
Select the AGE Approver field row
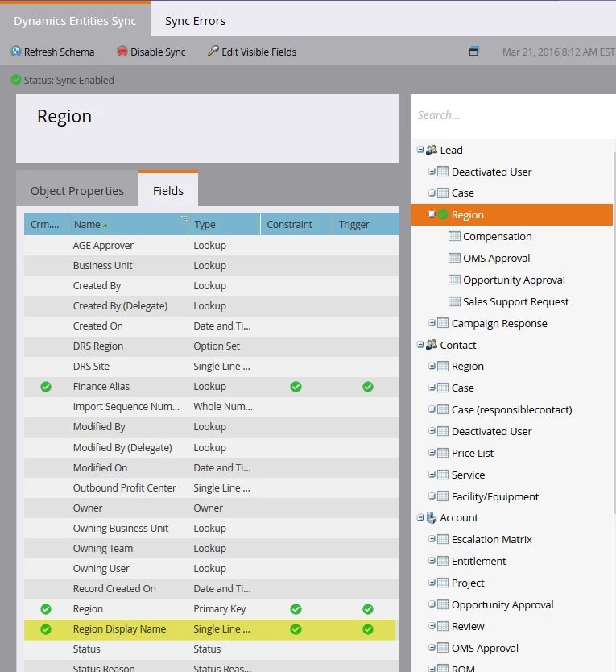tap(212, 246)
